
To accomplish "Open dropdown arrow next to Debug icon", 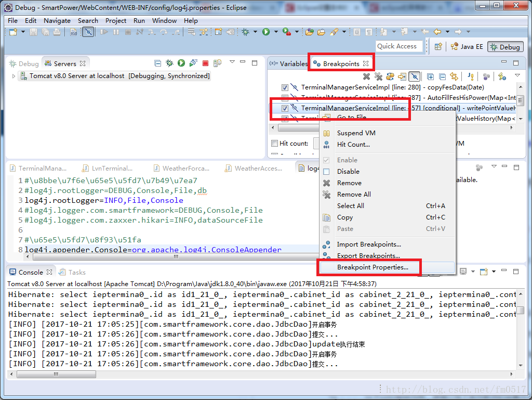I will (x=255, y=32).
